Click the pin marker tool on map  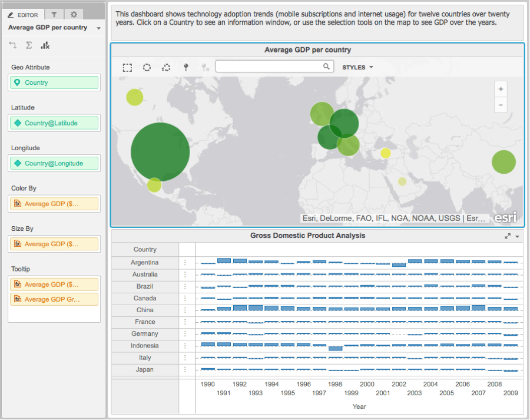point(185,68)
